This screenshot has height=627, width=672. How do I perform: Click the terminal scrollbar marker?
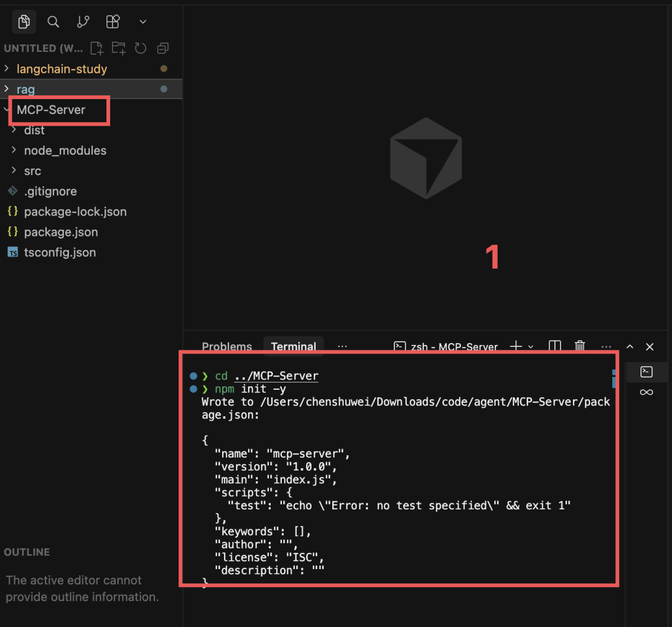point(614,379)
